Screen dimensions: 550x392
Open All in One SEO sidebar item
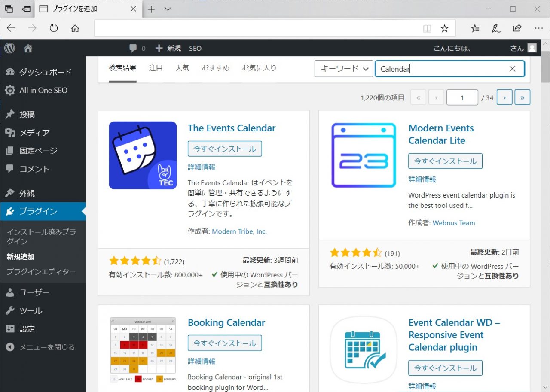pos(43,90)
